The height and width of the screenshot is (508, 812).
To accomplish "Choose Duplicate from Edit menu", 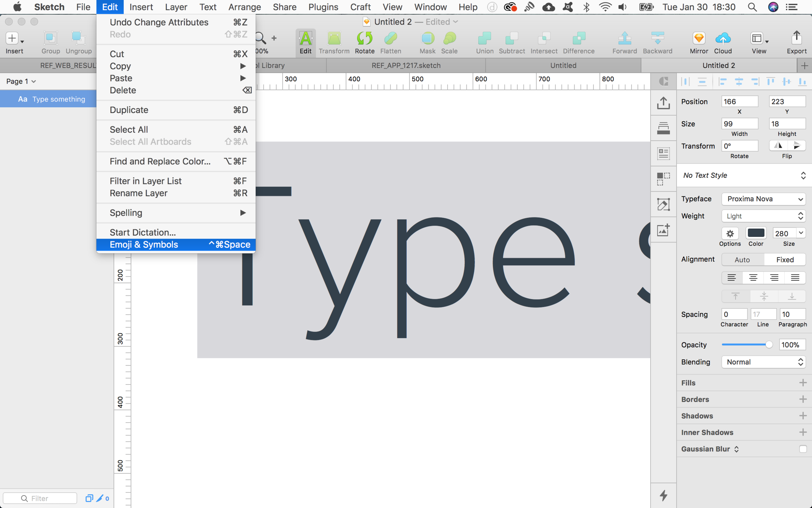I will coord(176,110).
